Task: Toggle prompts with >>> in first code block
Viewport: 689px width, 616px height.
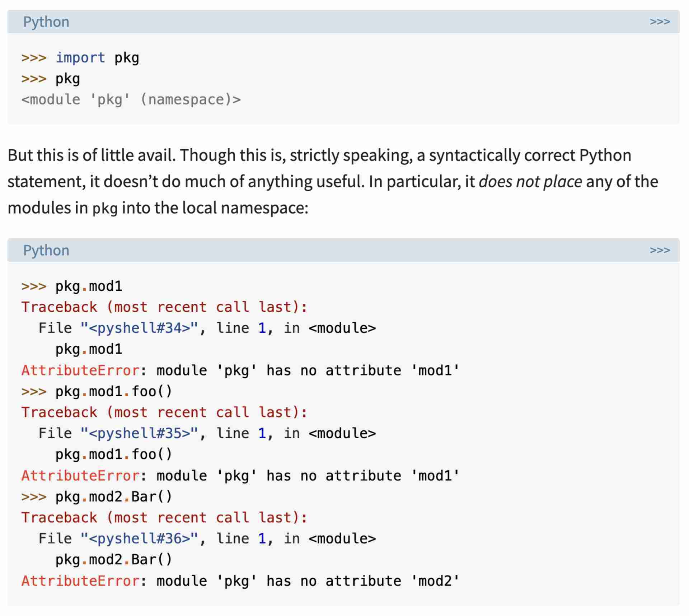Action: tap(660, 22)
